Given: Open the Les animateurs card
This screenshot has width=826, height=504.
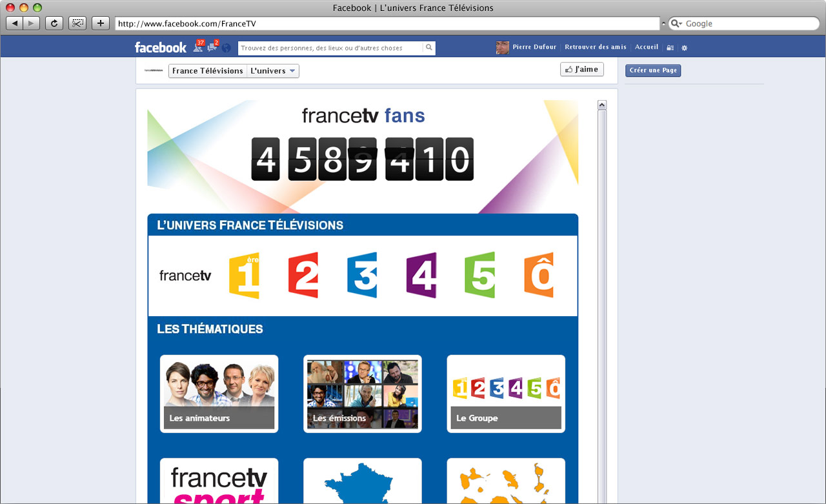Looking at the screenshot, I should (x=219, y=394).
